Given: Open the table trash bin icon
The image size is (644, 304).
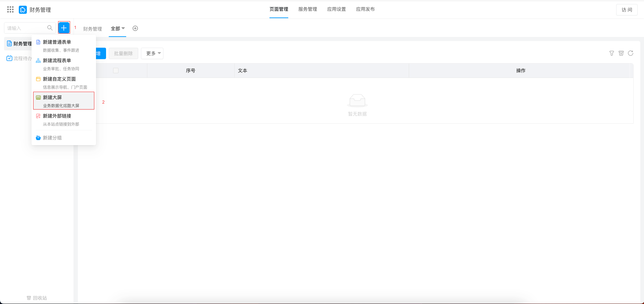Looking at the screenshot, I should click(621, 53).
